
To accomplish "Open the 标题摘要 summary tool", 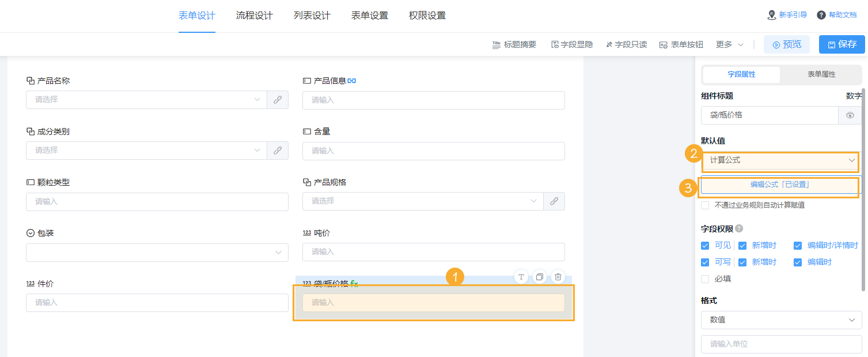I will click(513, 44).
